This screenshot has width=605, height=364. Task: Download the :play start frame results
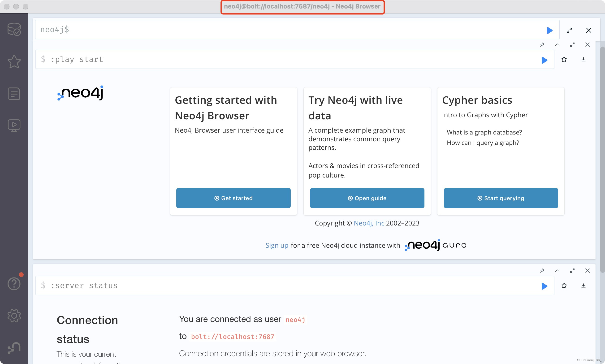point(584,59)
